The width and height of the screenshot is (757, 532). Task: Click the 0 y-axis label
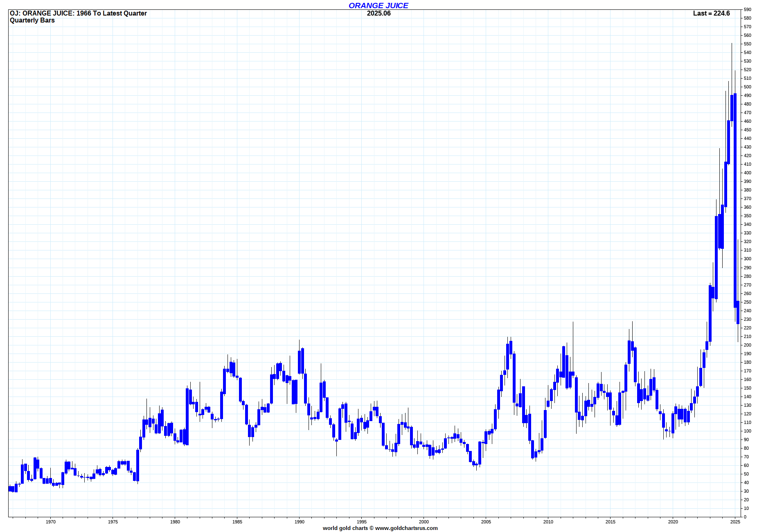(x=745, y=517)
